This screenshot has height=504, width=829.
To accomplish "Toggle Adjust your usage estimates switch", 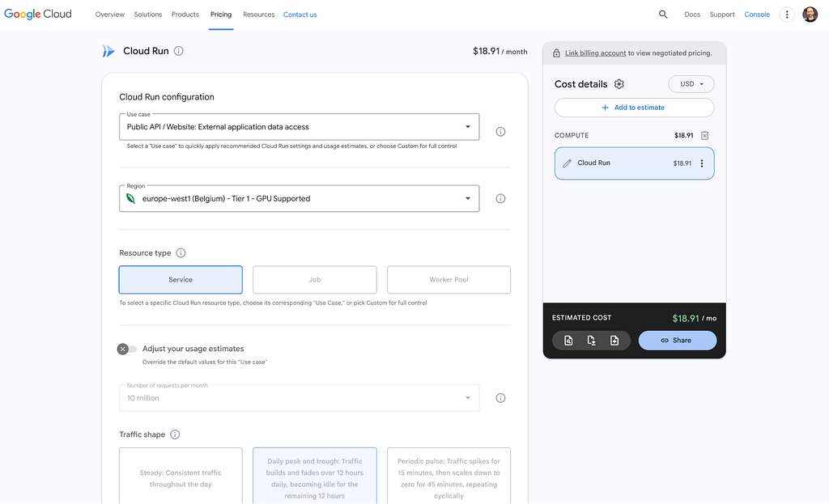I will [127, 349].
